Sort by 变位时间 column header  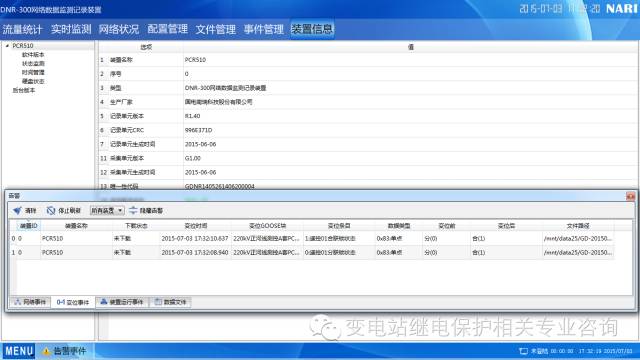coord(196,226)
